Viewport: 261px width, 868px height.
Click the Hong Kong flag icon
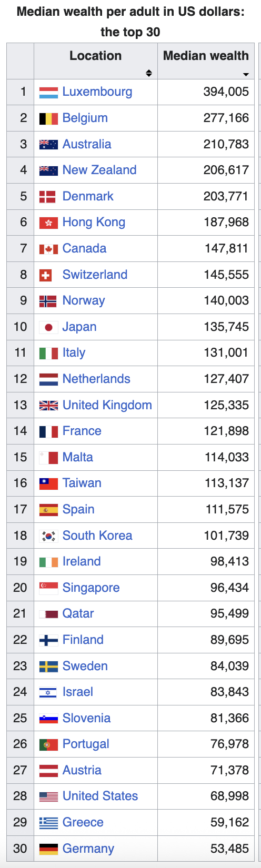48,223
